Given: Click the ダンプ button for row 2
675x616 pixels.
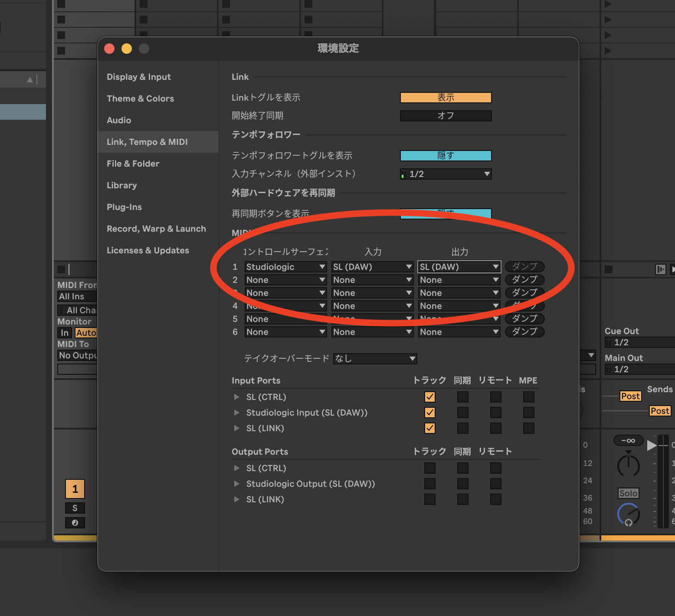Looking at the screenshot, I should (x=524, y=280).
